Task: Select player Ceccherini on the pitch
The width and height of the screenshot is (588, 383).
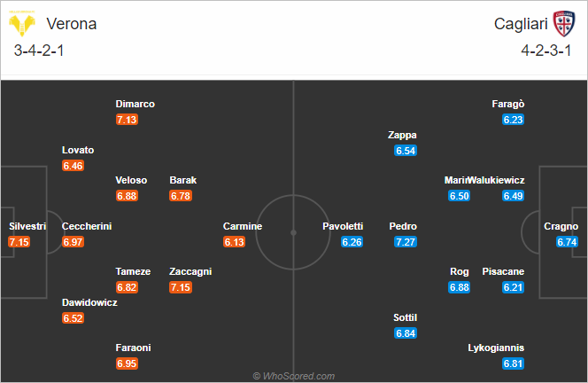Action: (x=87, y=226)
